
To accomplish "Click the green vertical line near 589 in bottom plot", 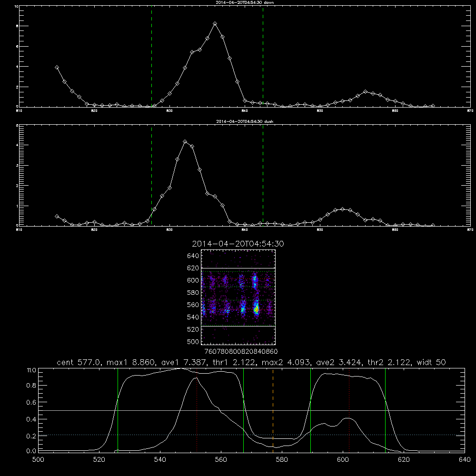I will click(310, 410).
